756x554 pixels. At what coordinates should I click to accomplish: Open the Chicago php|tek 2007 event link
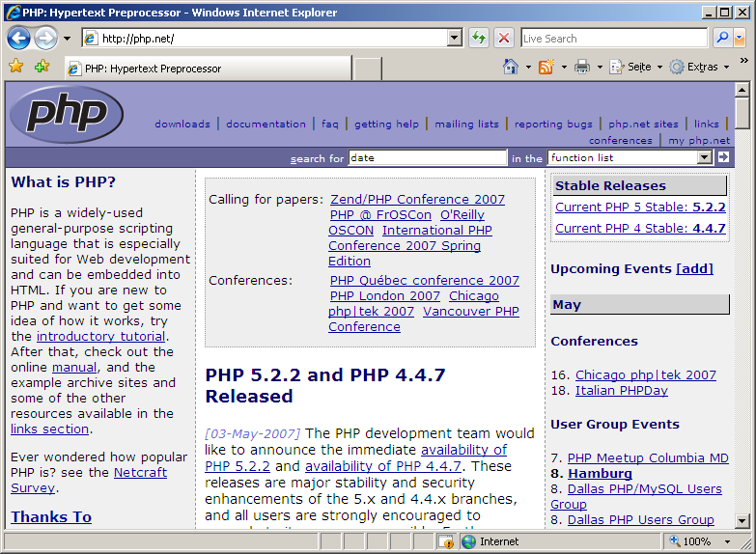(x=646, y=374)
